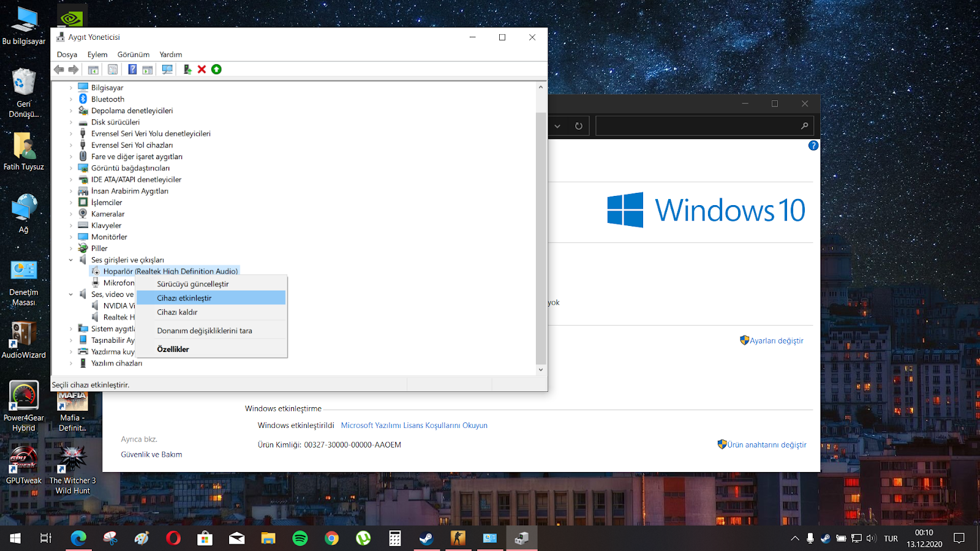The width and height of the screenshot is (980, 551).
Task: Click the show/hide console tree toolbar icon
Action: click(x=93, y=70)
